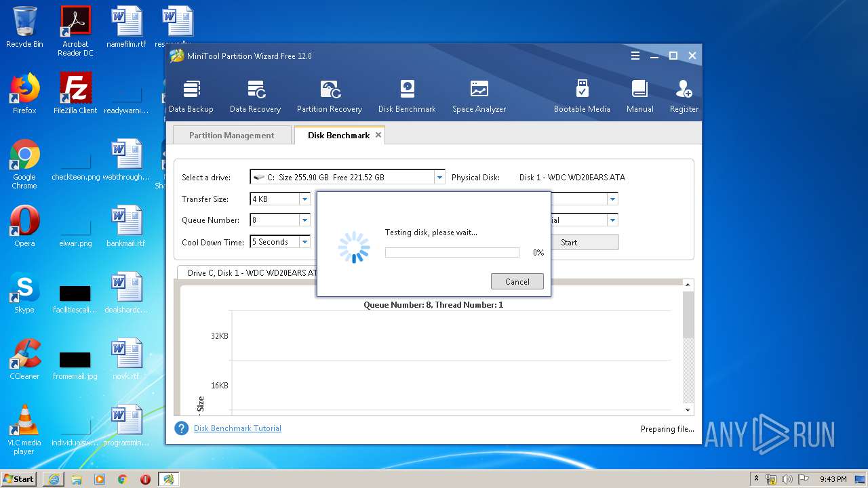The height and width of the screenshot is (488, 868).
Task: Open VLC media player shortcut
Action: point(24,430)
